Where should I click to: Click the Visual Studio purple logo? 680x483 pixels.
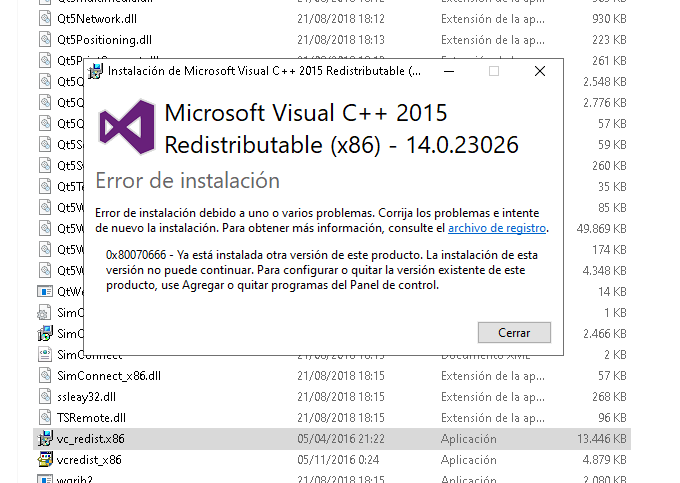127,127
